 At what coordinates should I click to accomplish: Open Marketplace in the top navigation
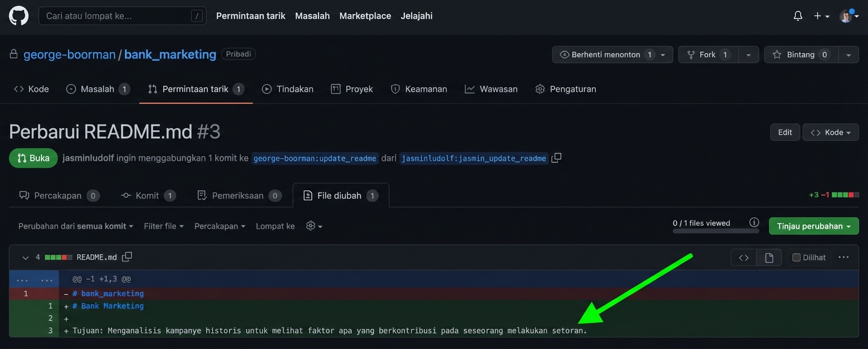pyautogui.click(x=365, y=16)
